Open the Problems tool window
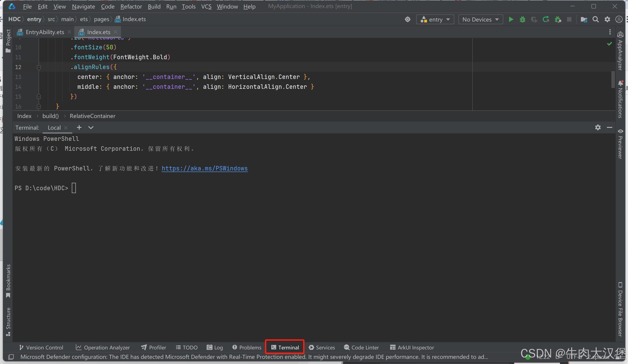This screenshot has height=364, width=628. 247,347
